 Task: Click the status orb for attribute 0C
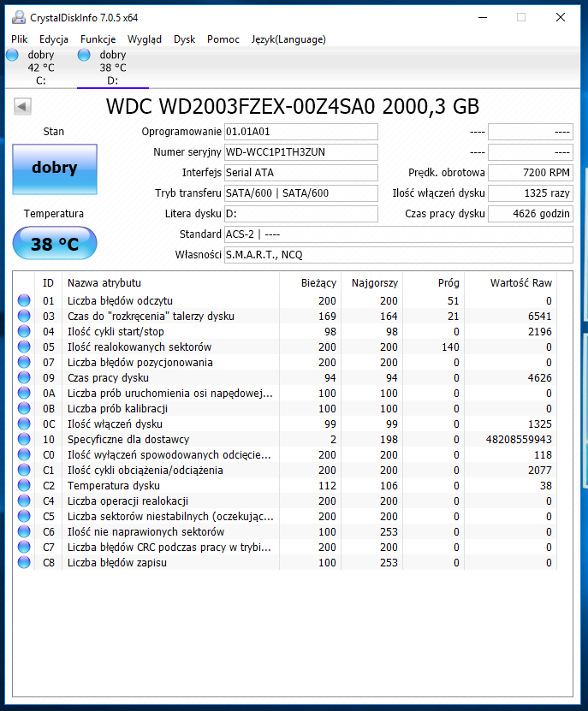[x=24, y=424]
